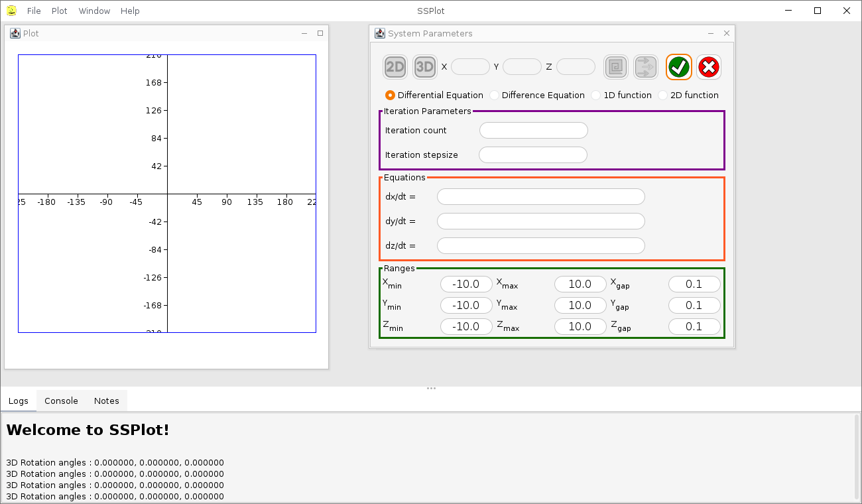Click the Z initial value field
This screenshot has width=862, height=504.
[576, 66]
